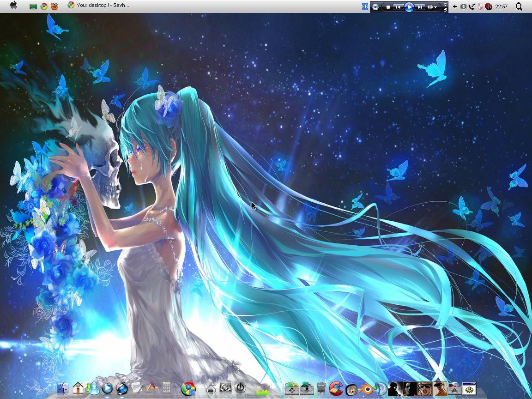This screenshot has width=532, height=399.
Task: Switch to the 'Your desktop ! - Savh...' window
Action: [98, 5]
